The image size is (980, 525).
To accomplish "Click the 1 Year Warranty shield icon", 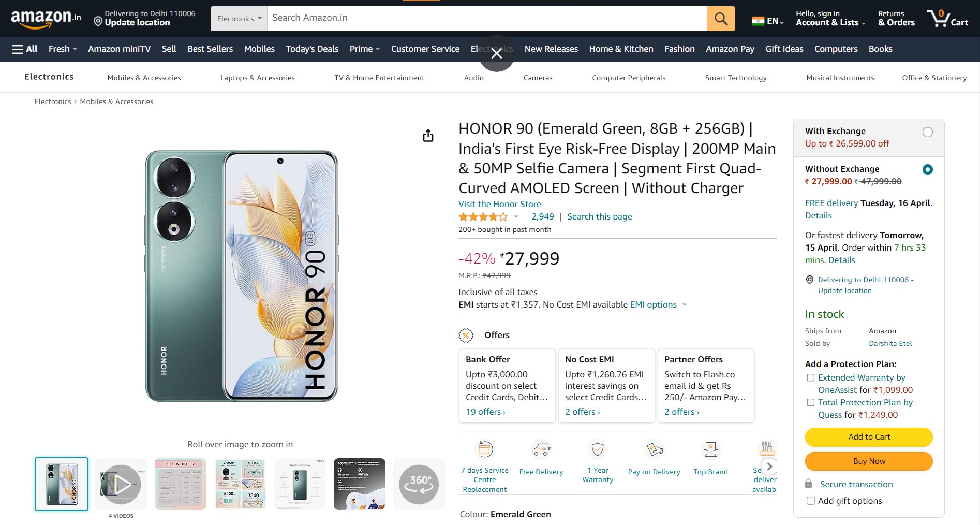I will pos(598,450).
